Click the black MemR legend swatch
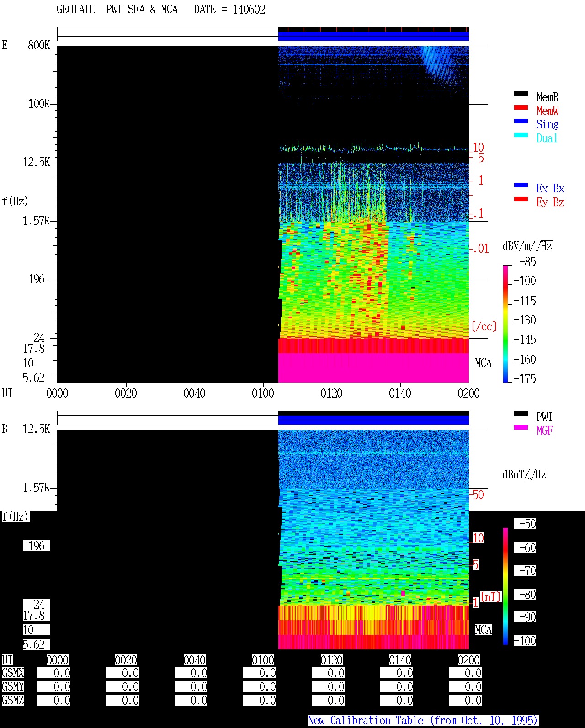Image resolution: width=585 pixels, height=728 pixels. point(521,94)
